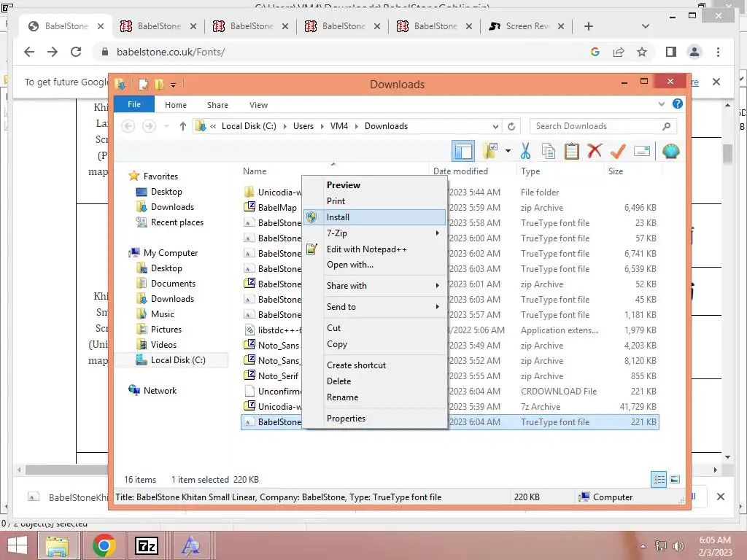Click the scissors Cut icon in toolbar
Viewport: 747px width, 560px height.
(525, 152)
